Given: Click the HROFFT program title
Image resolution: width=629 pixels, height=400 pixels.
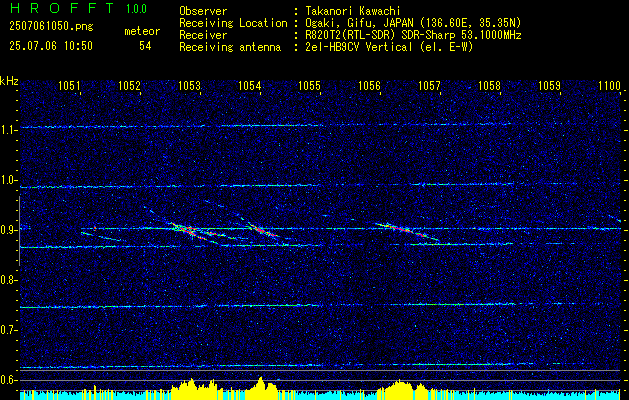Looking at the screenshot, I should click(x=62, y=8).
